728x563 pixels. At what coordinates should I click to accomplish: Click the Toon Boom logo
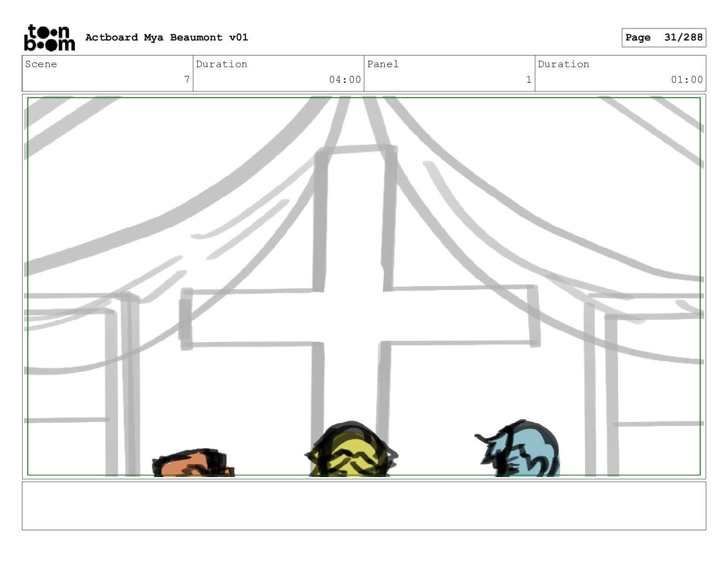point(49,38)
